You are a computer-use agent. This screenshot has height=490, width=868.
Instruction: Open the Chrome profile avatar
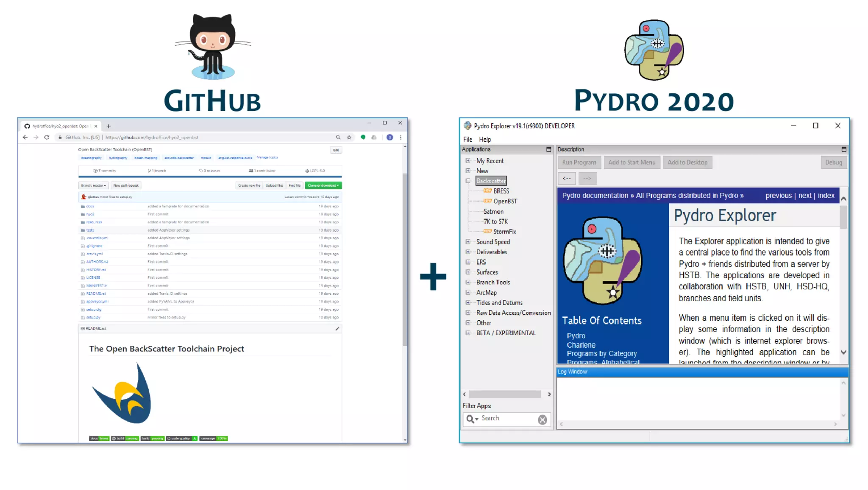pyautogui.click(x=390, y=137)
